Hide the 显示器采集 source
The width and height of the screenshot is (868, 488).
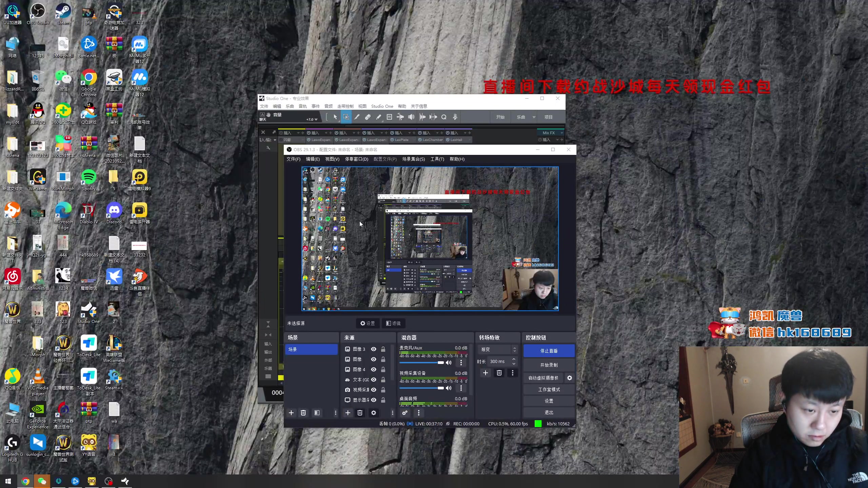[x=374, y=400]
